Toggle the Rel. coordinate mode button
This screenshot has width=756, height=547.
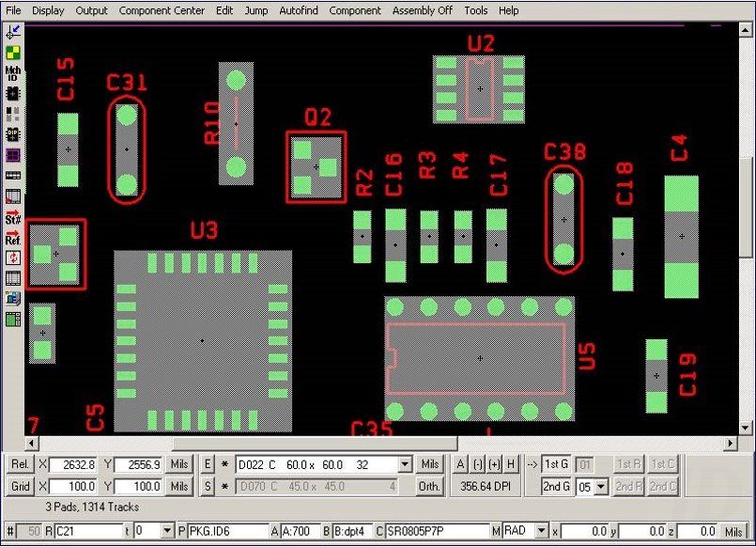(x=21, y=464)
